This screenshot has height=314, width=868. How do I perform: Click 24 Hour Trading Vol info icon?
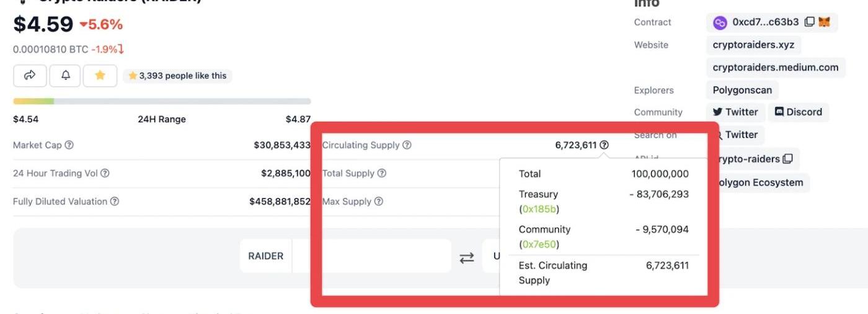105,174
